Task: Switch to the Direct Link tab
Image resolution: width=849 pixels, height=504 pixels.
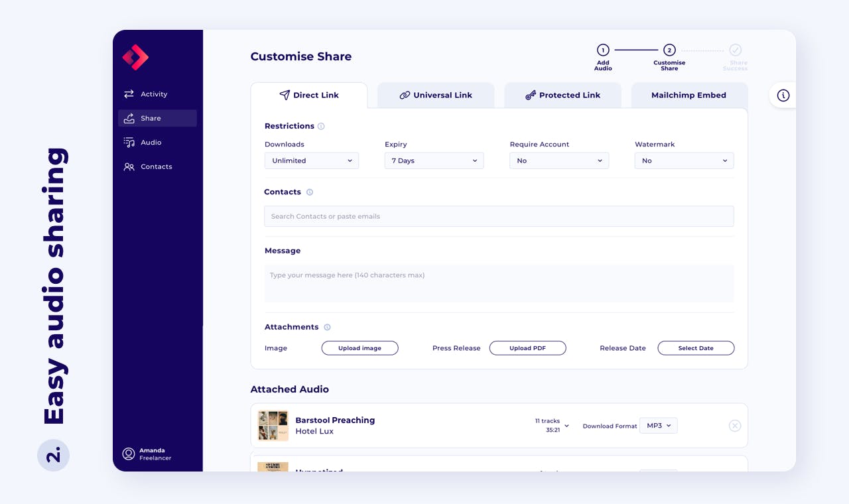Action: click(309, 95)
